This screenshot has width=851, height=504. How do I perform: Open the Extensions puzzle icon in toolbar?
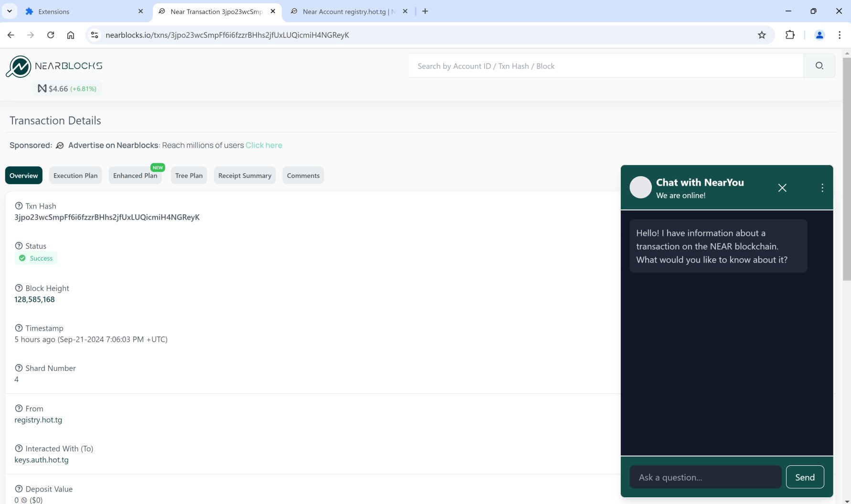(790, 35)
